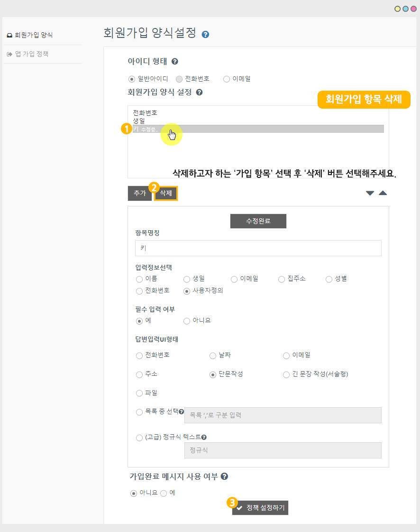The image size is (420, 532).
Task: Click help icon next to 정규식 텍스트
Action: pyautogui.click(x=204, y=437)
